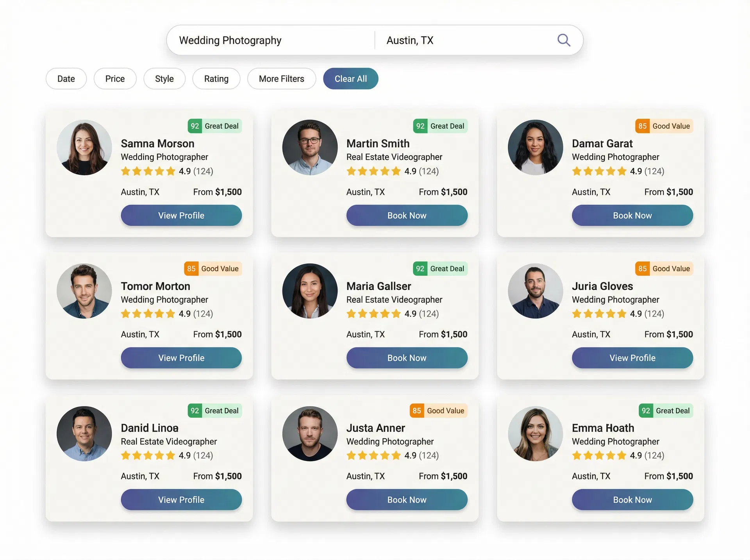Click the 85 Good Value badge on Justa Anner

(x=439, y=411)
